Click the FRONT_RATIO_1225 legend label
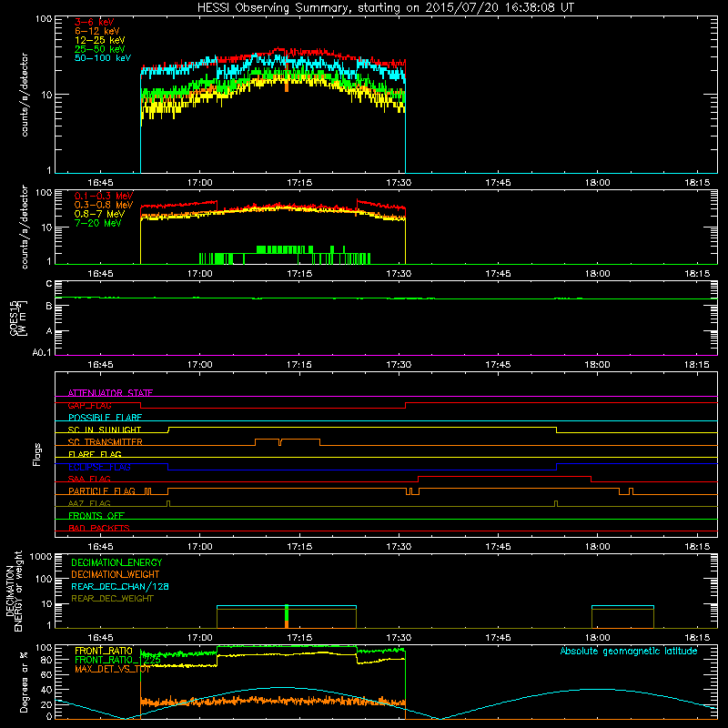728x728 pixels. [117, 661]
